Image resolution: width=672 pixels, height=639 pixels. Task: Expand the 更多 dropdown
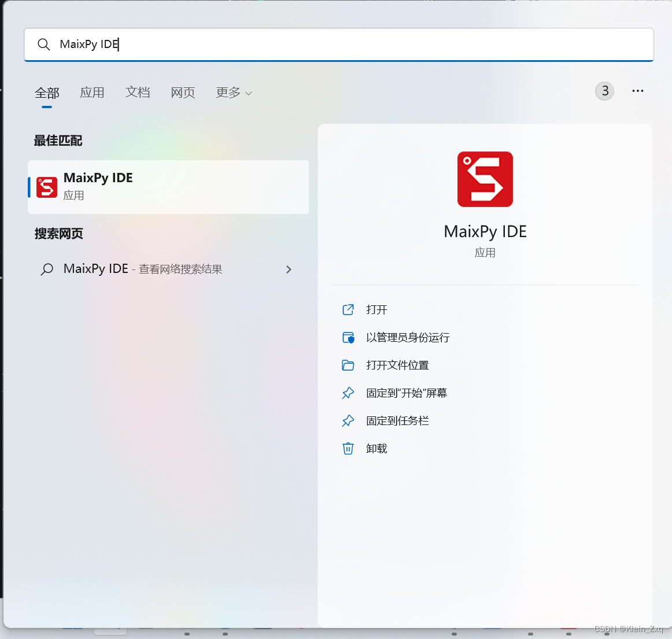pos(233,93)
